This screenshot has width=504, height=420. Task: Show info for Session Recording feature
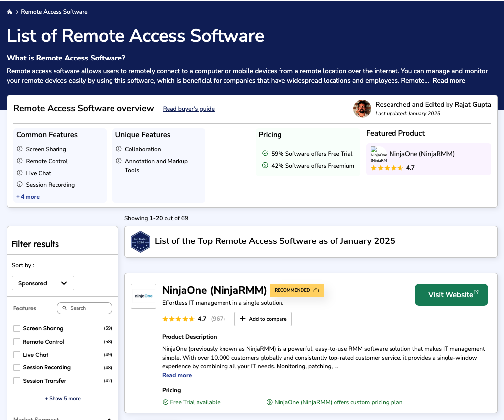click(20, 184)
